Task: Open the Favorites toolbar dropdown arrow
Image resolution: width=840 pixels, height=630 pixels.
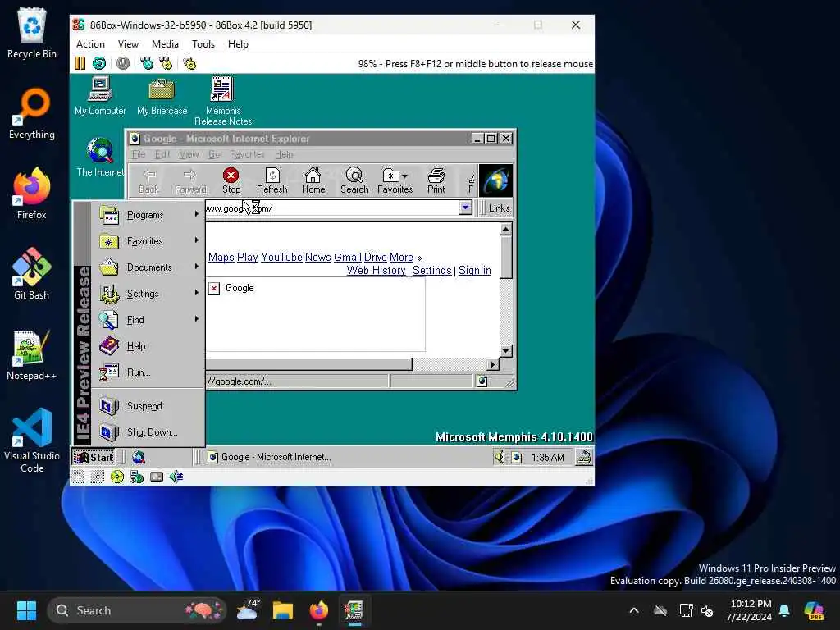Action: click(x=405, y=176)
